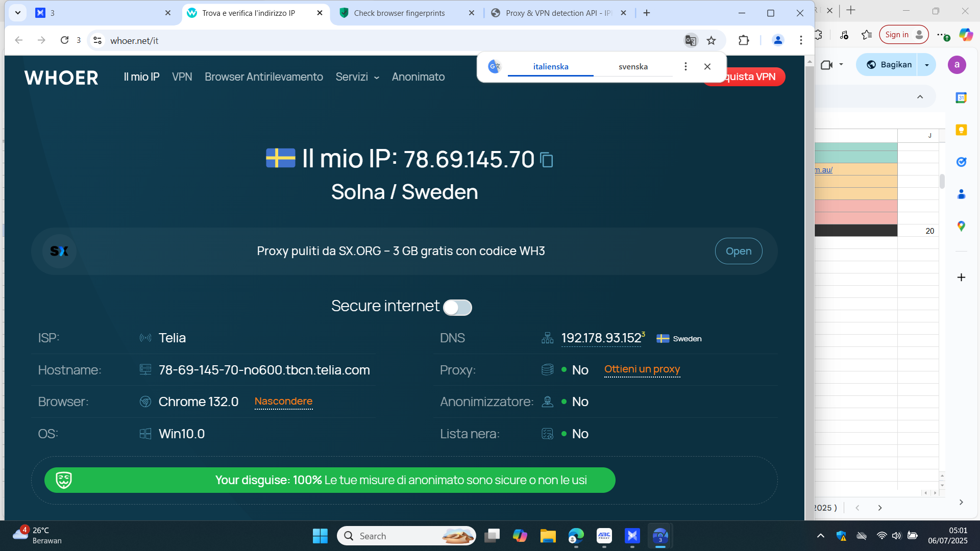
Task: Expand the Servizi dropdown menu
Action: [357, 77]
